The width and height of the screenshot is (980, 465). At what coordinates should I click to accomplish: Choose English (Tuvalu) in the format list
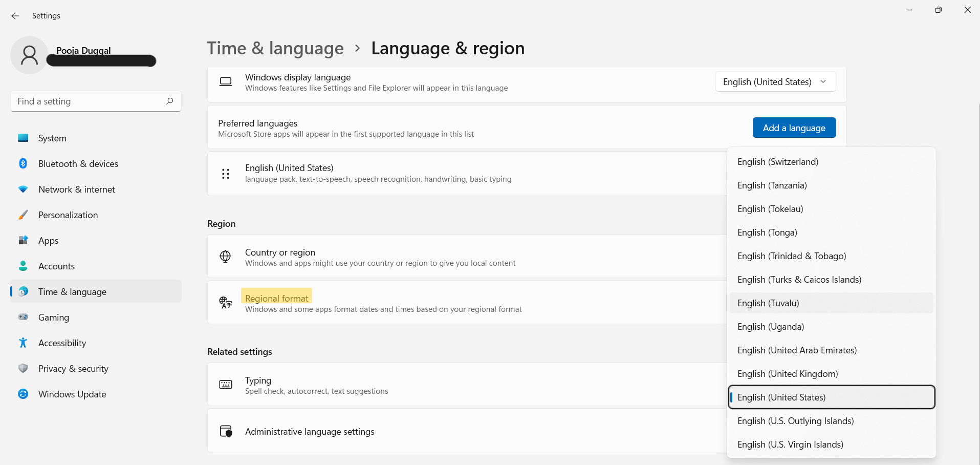point(768,303)
